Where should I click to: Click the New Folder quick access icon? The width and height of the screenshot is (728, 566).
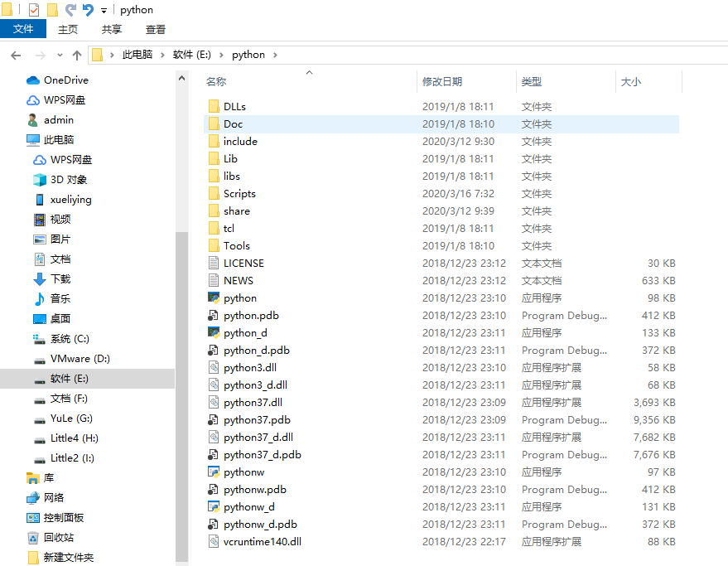(52, 10)
